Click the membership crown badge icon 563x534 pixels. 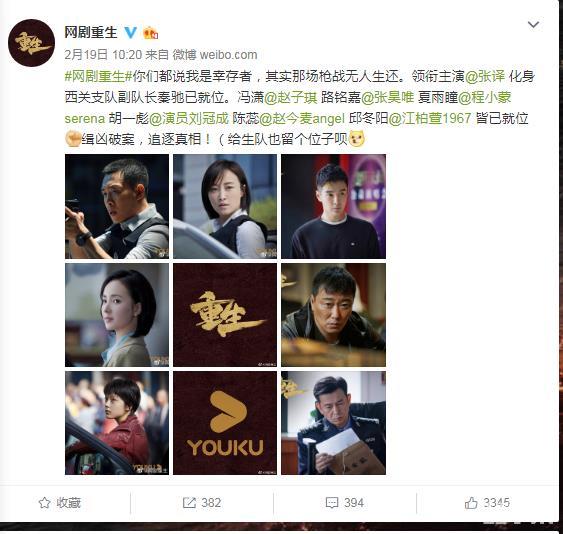pyautogui.click(x=151, y=33)
